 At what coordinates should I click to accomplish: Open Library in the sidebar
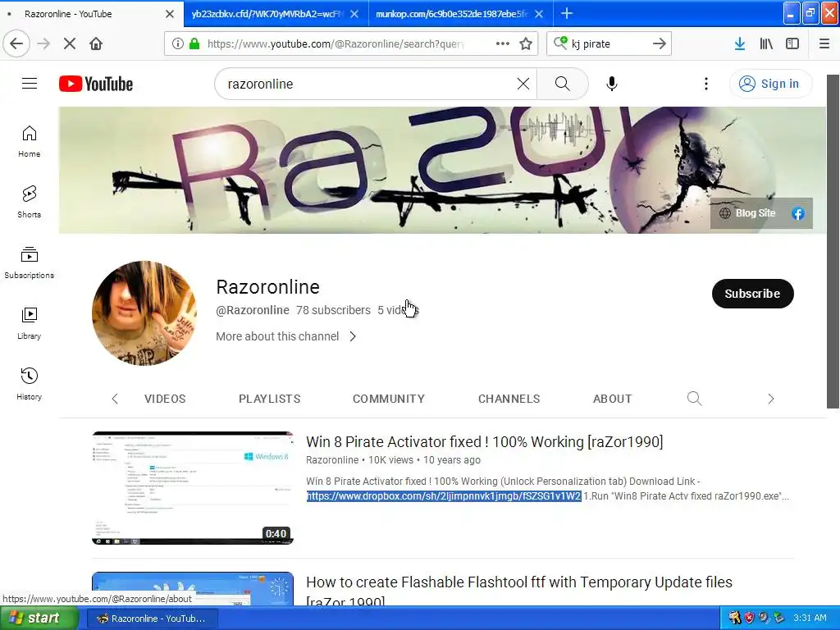point(29,323)
